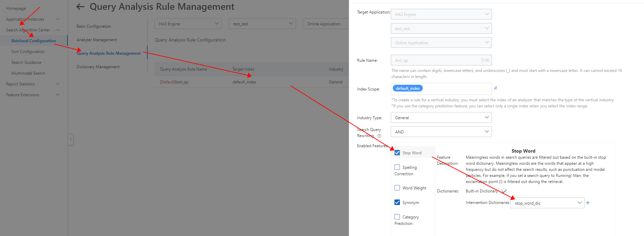Switch to Dictionary Management tab

point(98,67)
